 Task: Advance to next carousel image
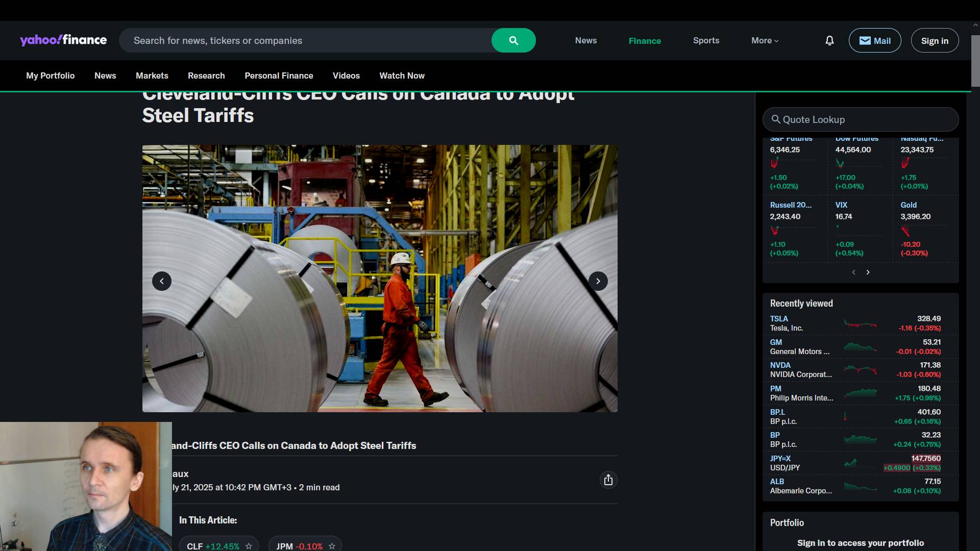[598, 281]
